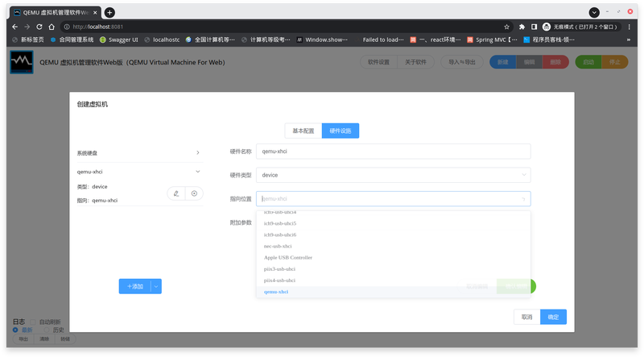Open 导入与导出 in the top toolbar

(x=462, y=62)
